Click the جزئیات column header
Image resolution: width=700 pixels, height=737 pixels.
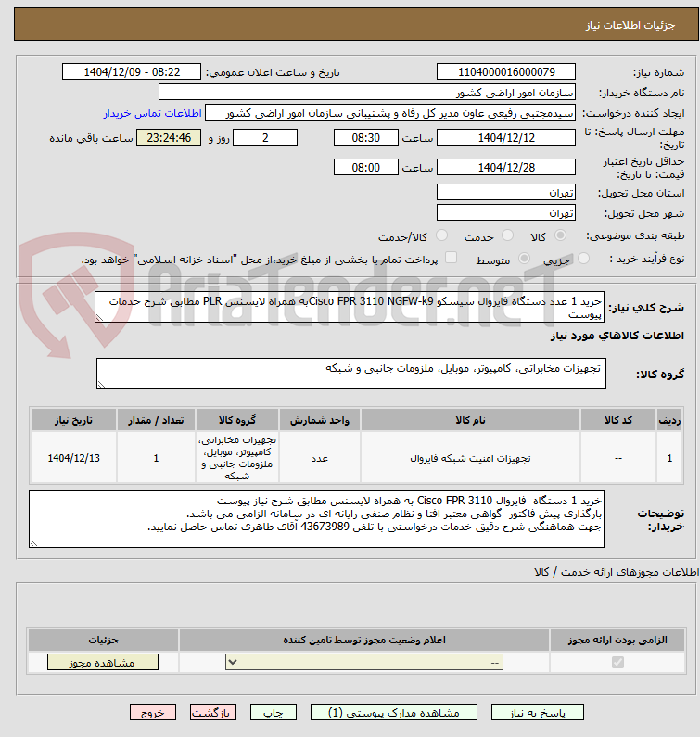pyautogui.click(x=104, y=641)
